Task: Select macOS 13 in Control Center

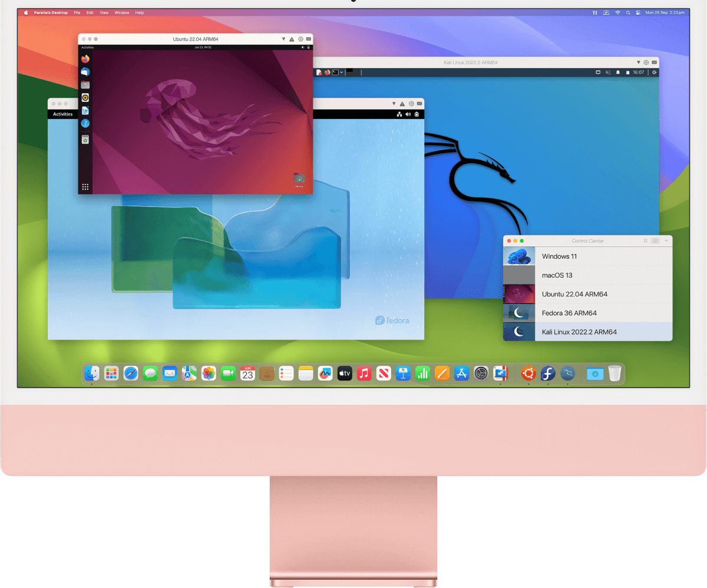Action: [587, 275]
